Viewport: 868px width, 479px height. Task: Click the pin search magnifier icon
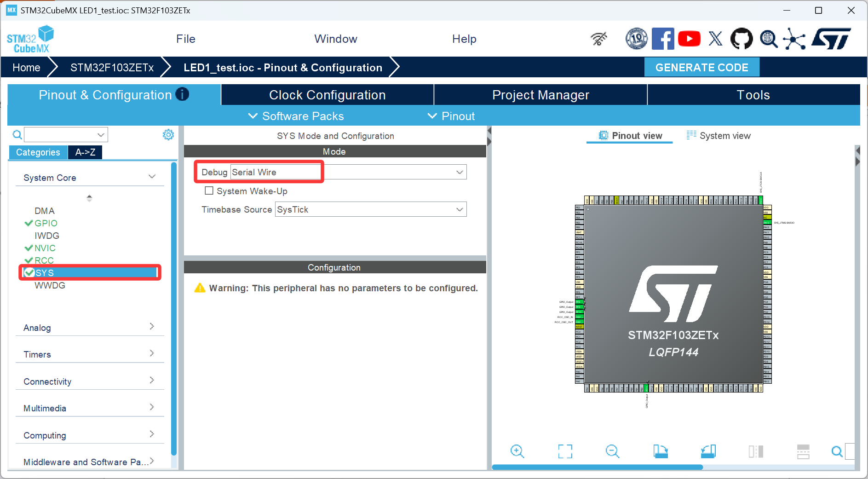click(x=837, y=451)
